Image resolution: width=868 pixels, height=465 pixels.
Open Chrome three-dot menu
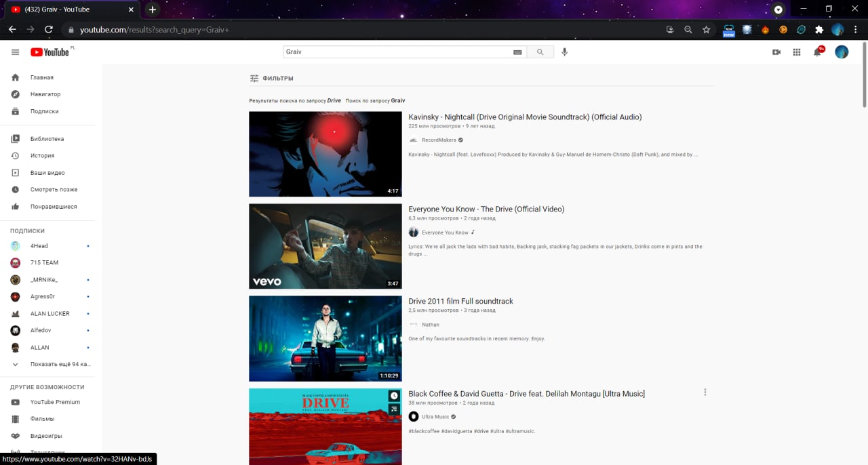pos(856,30)
